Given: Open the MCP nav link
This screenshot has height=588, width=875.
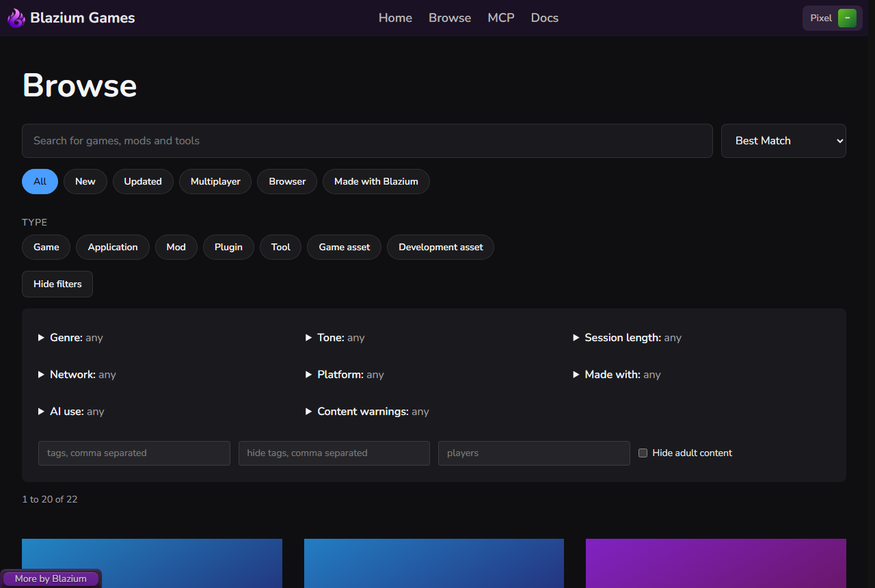Looking at the screenshot, I should point(501,18).
